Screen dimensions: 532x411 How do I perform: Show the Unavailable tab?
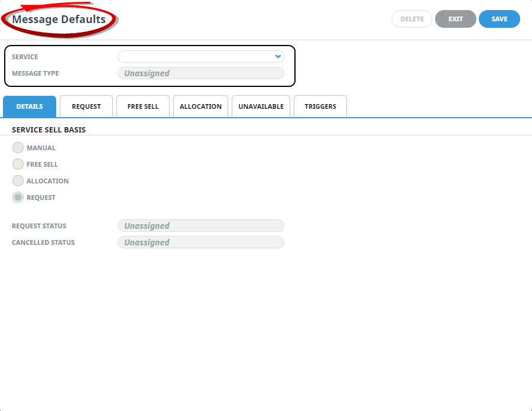coord(261,106)
